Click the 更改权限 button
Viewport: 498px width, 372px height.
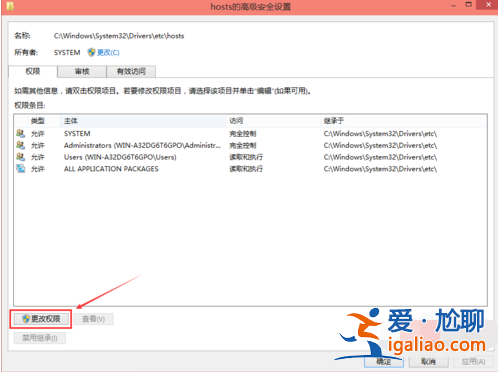(x=41, y=319)
